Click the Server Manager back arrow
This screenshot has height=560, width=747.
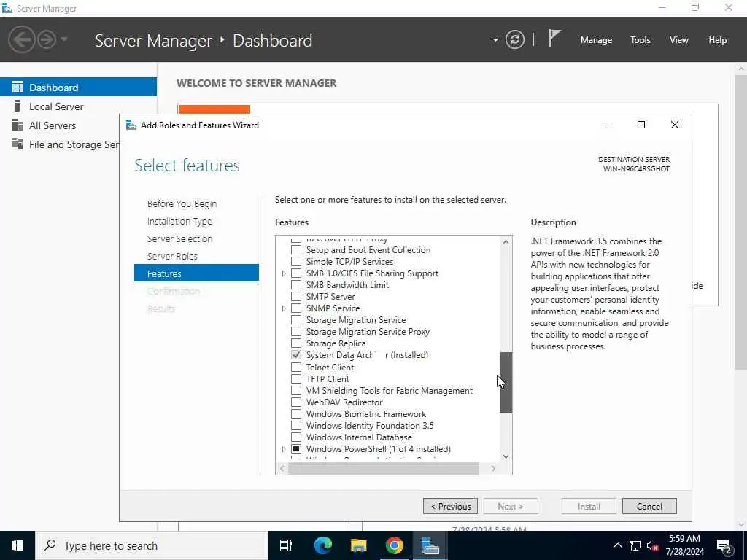click(x=21, y=39)
